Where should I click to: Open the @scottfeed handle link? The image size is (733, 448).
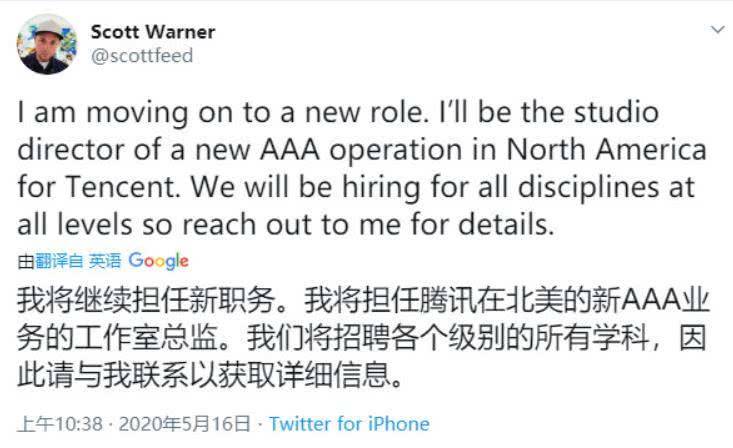(x=142, y=56)
